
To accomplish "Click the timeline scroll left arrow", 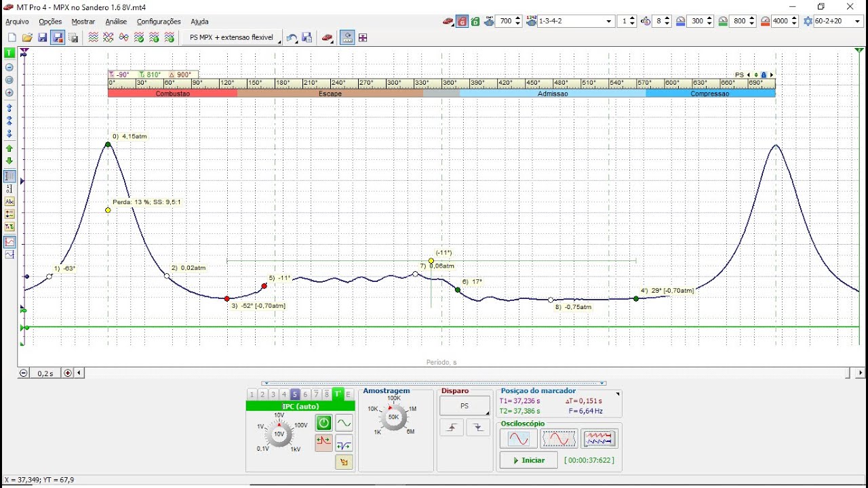I will [79, 373].
